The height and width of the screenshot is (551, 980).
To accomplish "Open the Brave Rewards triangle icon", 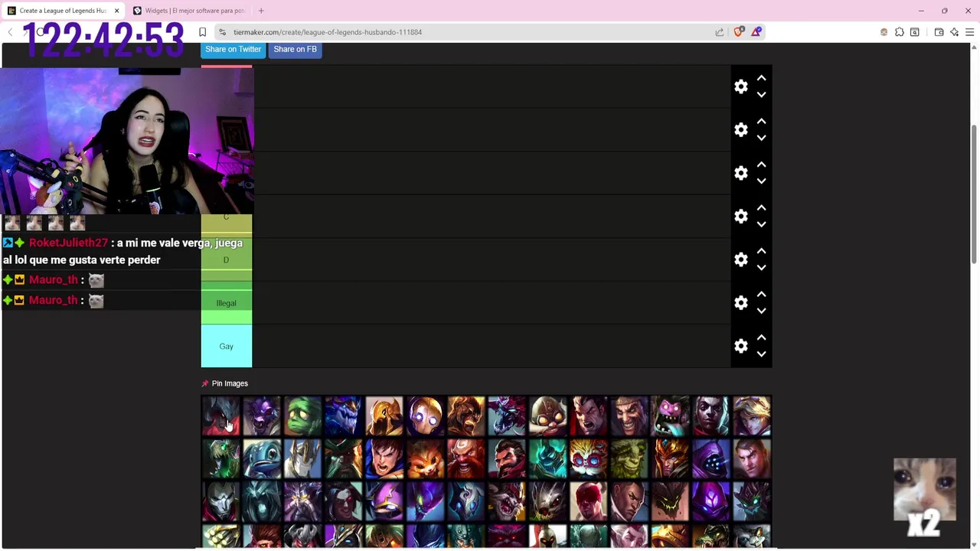I will 756,32.
